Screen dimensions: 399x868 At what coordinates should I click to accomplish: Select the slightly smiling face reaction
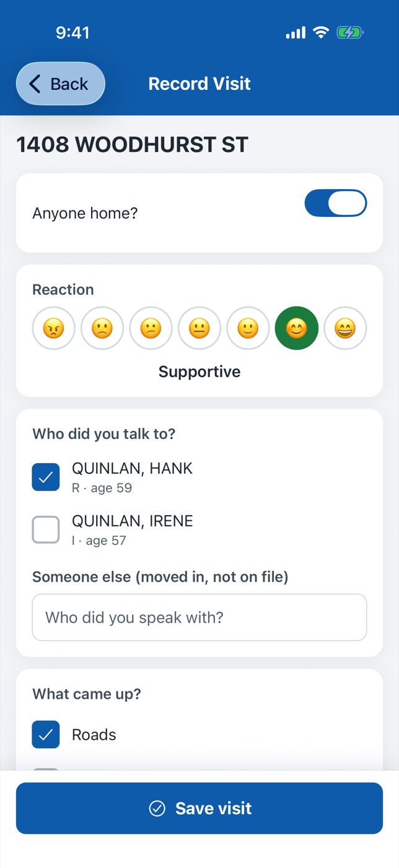[248, 328]
